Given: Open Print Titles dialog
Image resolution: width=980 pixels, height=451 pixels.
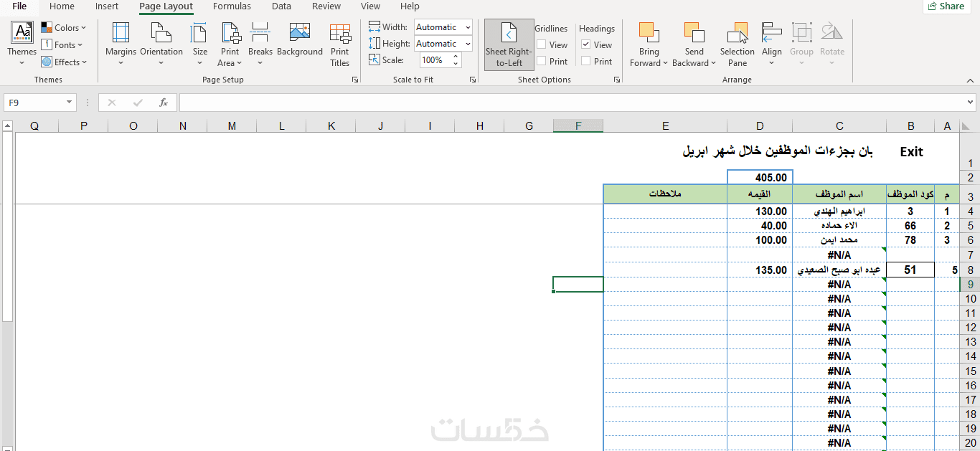Looking at the screenshot, I should pos(340,44).
